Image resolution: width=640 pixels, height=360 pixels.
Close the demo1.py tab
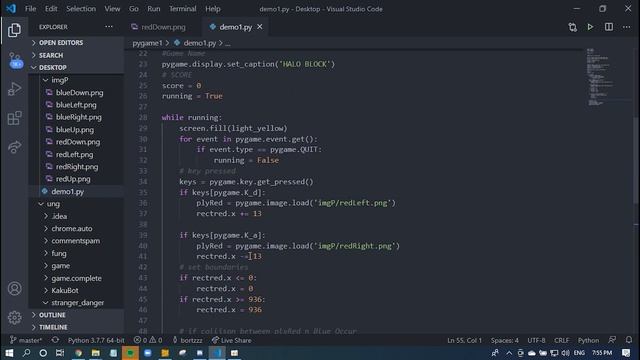coord(260,27)
